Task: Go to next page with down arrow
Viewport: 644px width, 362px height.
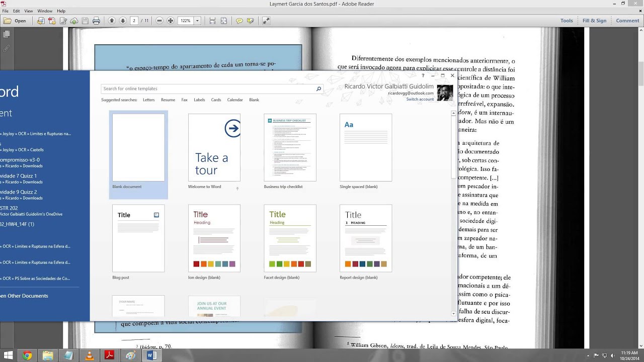Action: click(x=122, y=21)
